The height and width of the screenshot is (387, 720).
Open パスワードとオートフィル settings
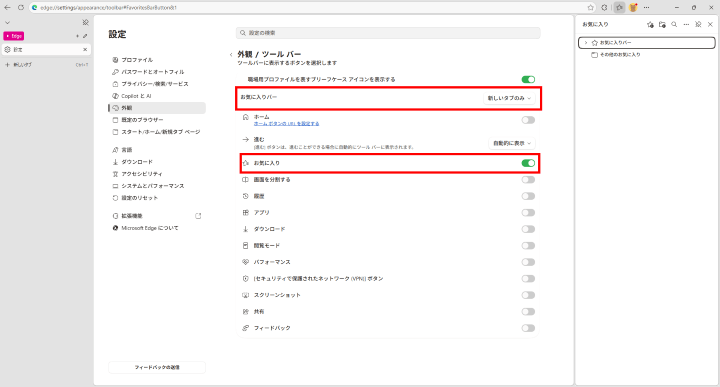click(x=157, y=72)
